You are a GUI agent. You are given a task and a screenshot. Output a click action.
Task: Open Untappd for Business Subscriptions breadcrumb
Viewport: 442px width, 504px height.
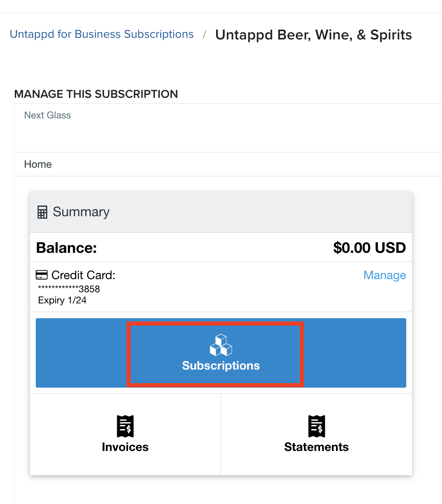point(102,34)
